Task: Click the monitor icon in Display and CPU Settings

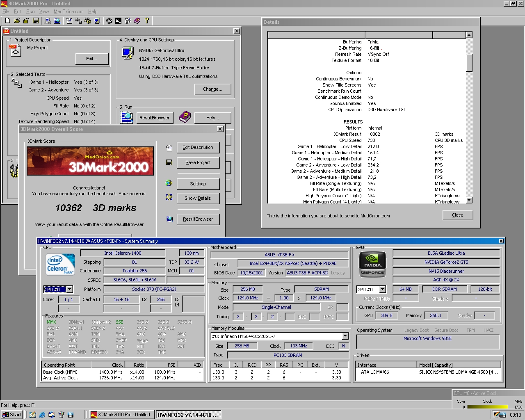Action: click(128, 53)
